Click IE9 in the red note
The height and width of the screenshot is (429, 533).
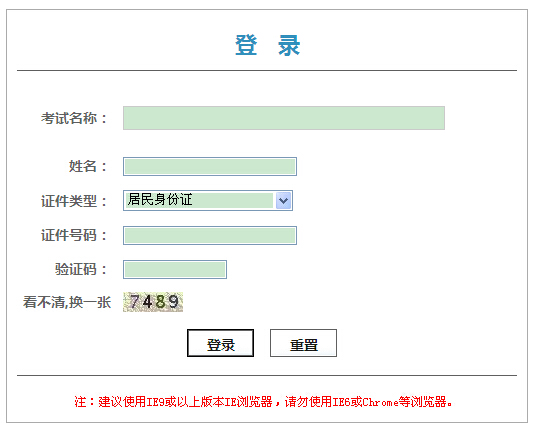pos(155,402)
